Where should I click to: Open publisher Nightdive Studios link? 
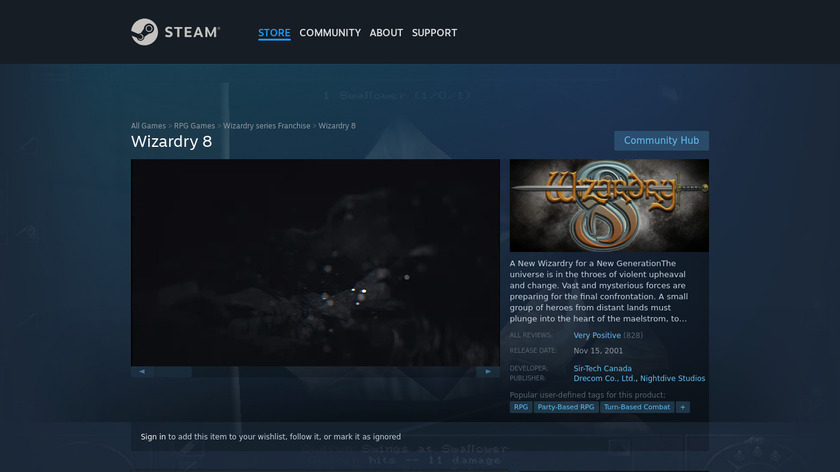pos(672,378)
